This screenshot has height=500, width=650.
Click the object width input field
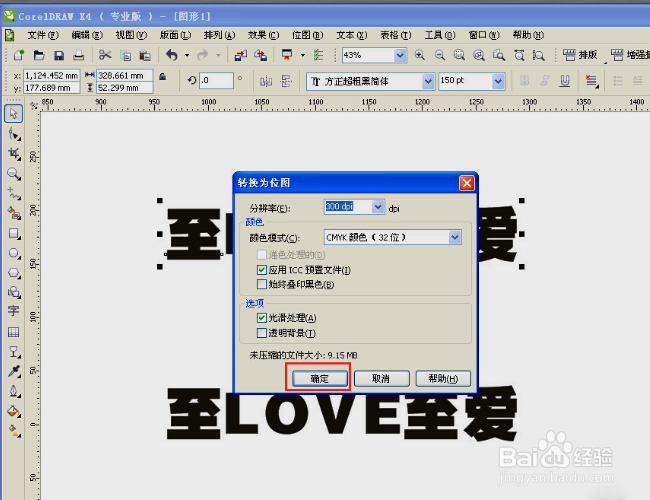125,75
